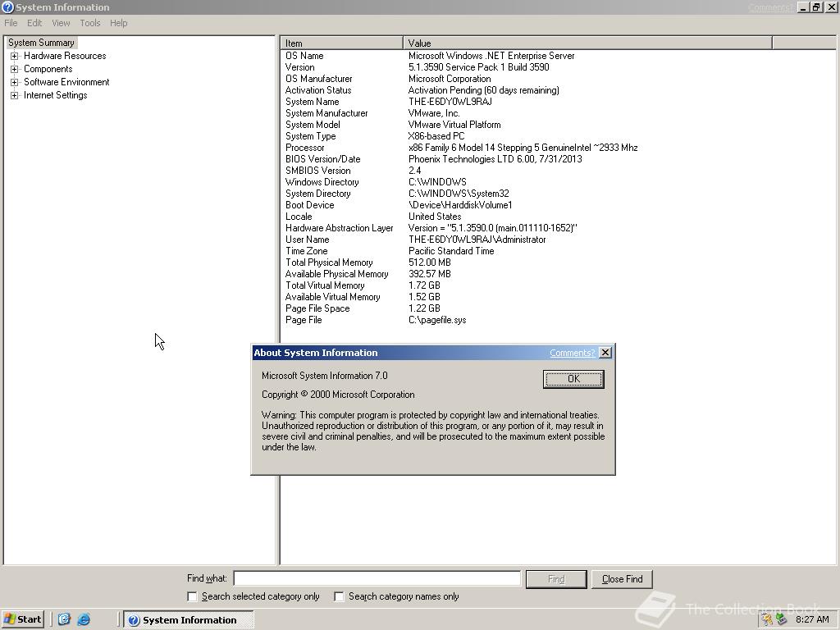Click the C:\pagefile.sys value
The image size is (840, 630).
[437, 320]
